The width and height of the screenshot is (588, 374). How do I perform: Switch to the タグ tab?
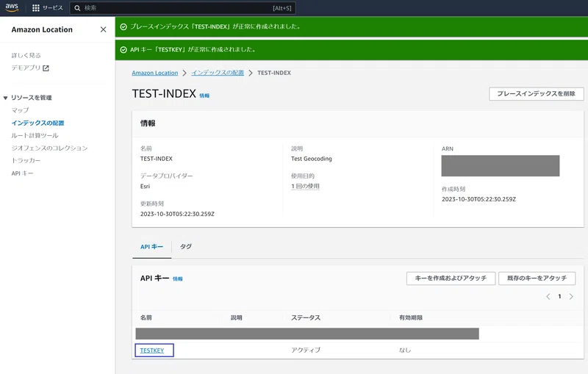[x=186, y=247]
